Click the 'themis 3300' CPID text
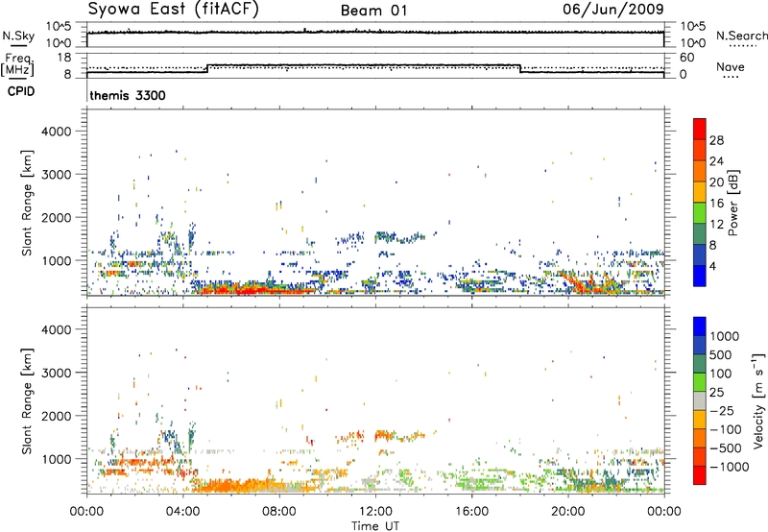 [x=128, y=95]
